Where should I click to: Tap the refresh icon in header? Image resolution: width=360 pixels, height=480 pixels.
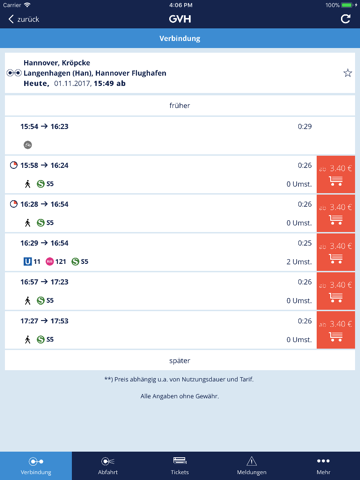pyautogui.click(x=345, y=19)
